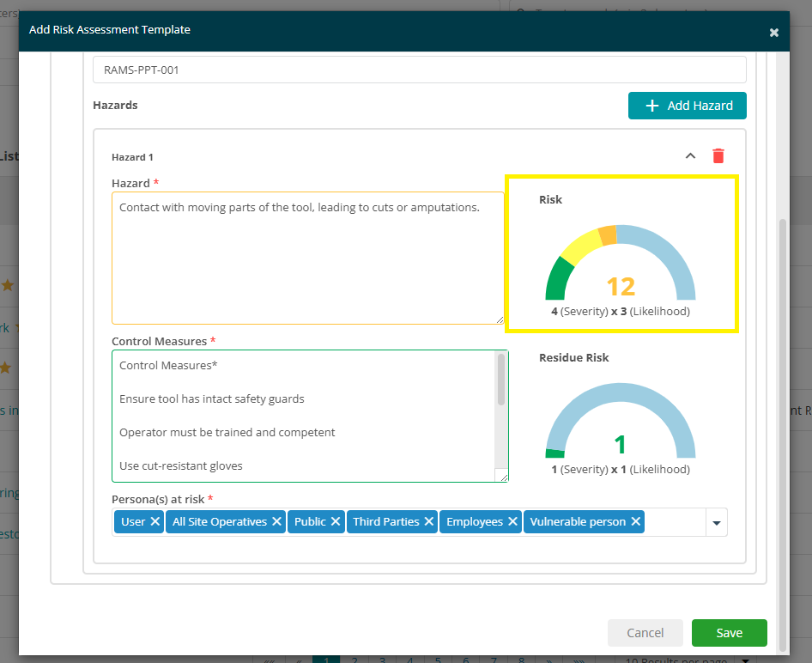812x663 pixels.
Task: Select the Vulnerable person chip label
Action: click(x=578, y=521)
